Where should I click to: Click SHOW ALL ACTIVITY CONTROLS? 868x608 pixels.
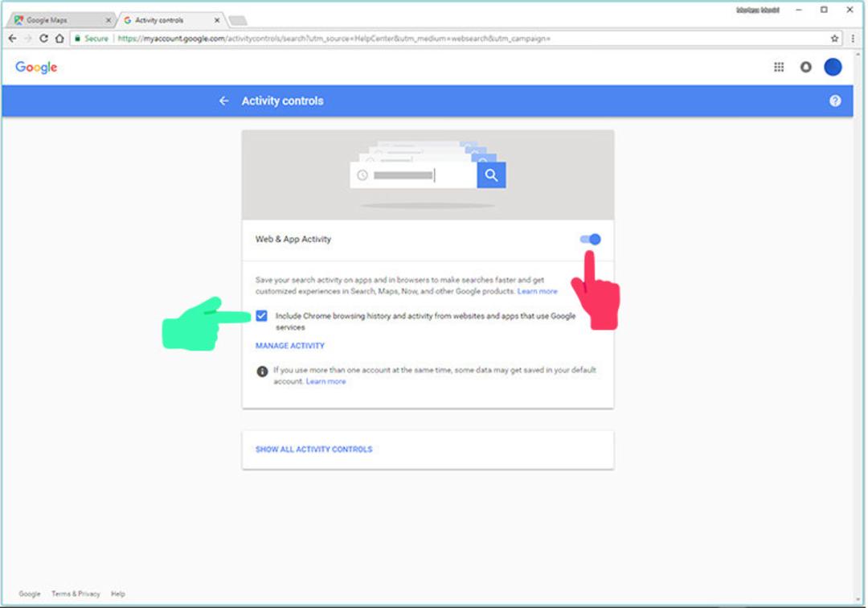click(314, 449)
